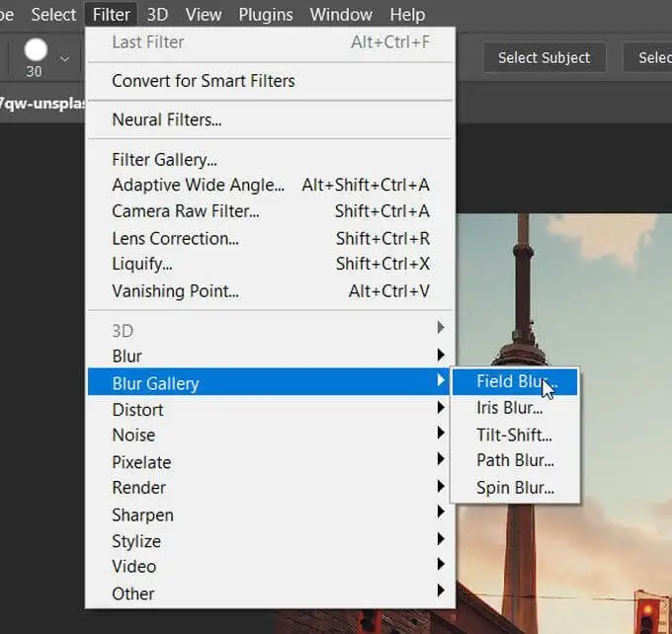
Task: Expand the Distort submenu
Action: 270,410
